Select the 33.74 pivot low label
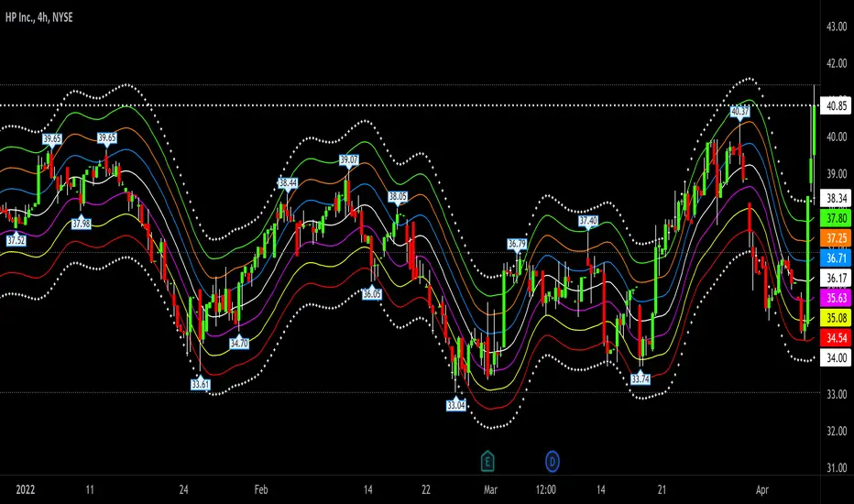The image size is (854, 504). pos(640,378)
